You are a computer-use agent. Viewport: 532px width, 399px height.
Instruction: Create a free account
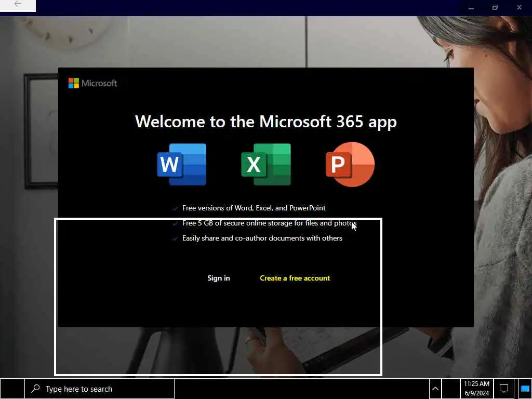click(x=295, y=278)
